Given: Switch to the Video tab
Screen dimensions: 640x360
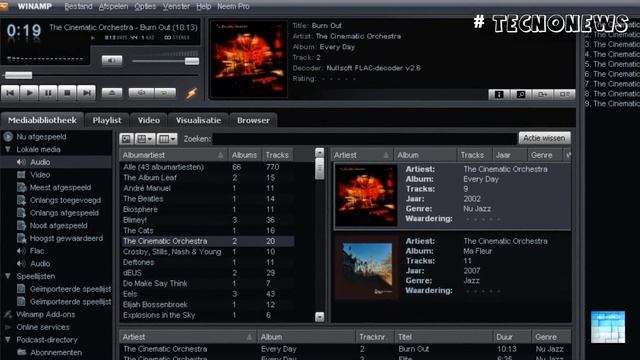Looking at the screenshot, I should pyautogui.click(x=149, y=120).
